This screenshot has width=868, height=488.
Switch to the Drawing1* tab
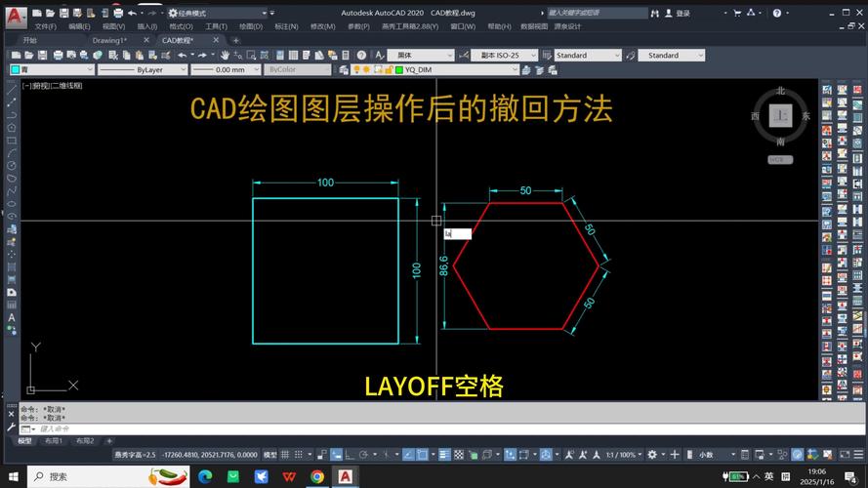tap(109, 40)
